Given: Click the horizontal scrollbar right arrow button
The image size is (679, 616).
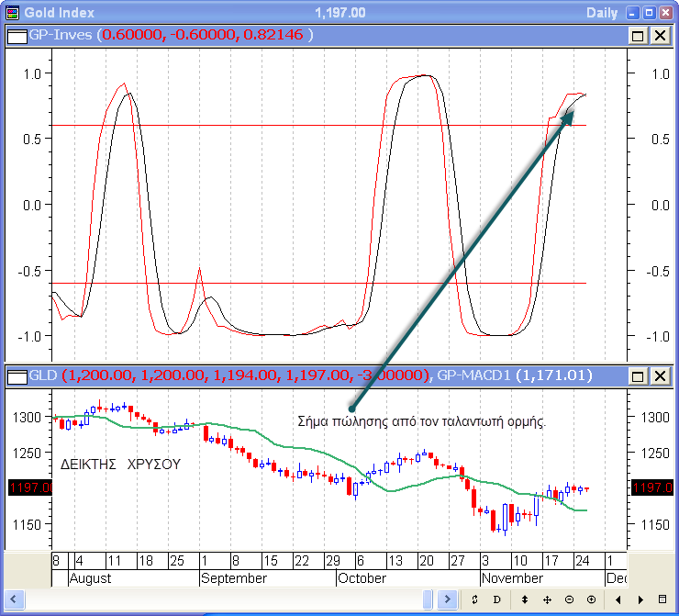Looking at the screenshot, I should point(447,599).
